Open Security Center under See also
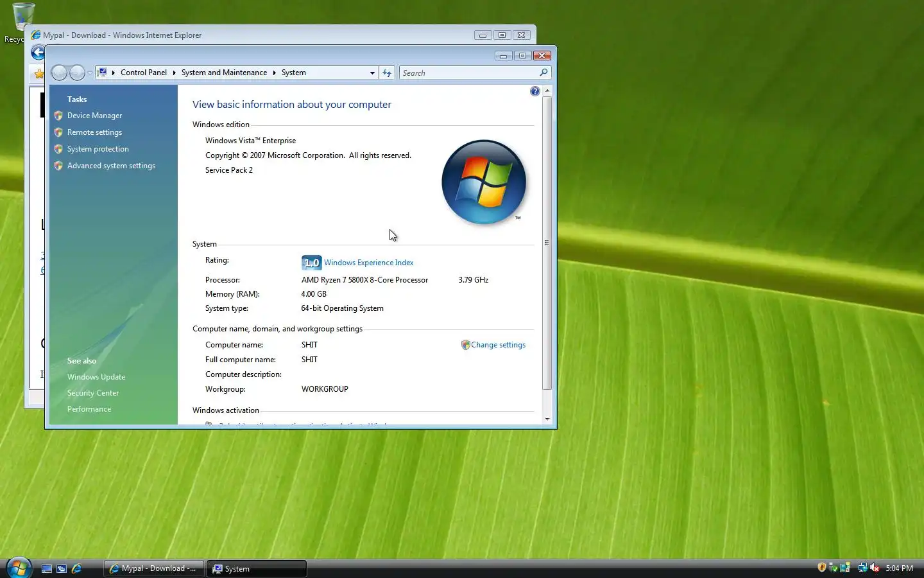Viewport: 924px width, 578px height. (93, 393)
